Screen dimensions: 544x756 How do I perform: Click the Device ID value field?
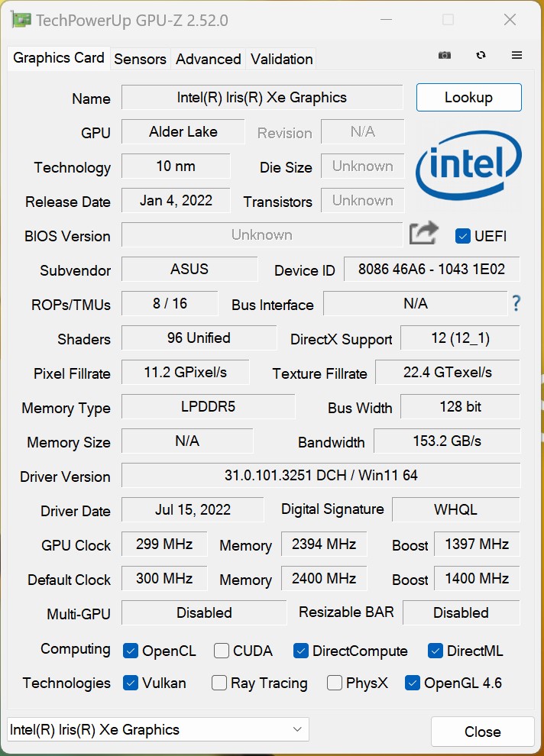coord(432,270)
